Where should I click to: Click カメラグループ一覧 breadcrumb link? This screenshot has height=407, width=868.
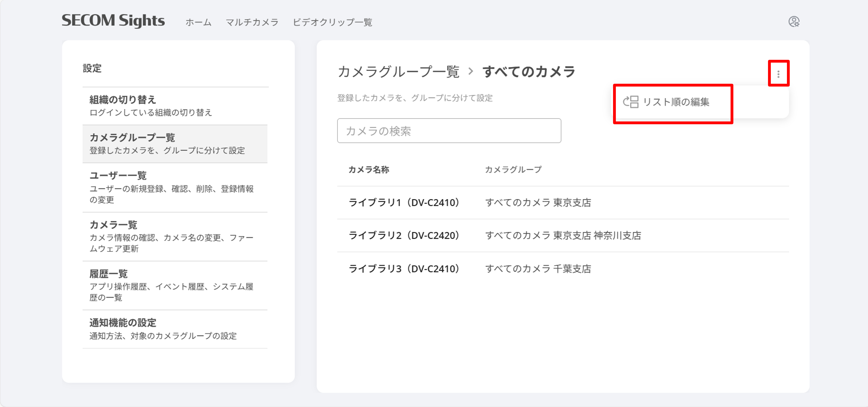coord(398,72)
